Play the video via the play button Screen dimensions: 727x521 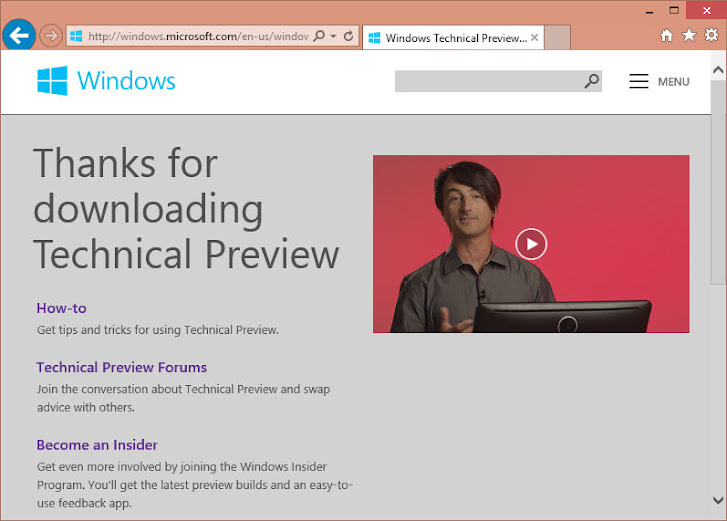click(x=531, y=244)
